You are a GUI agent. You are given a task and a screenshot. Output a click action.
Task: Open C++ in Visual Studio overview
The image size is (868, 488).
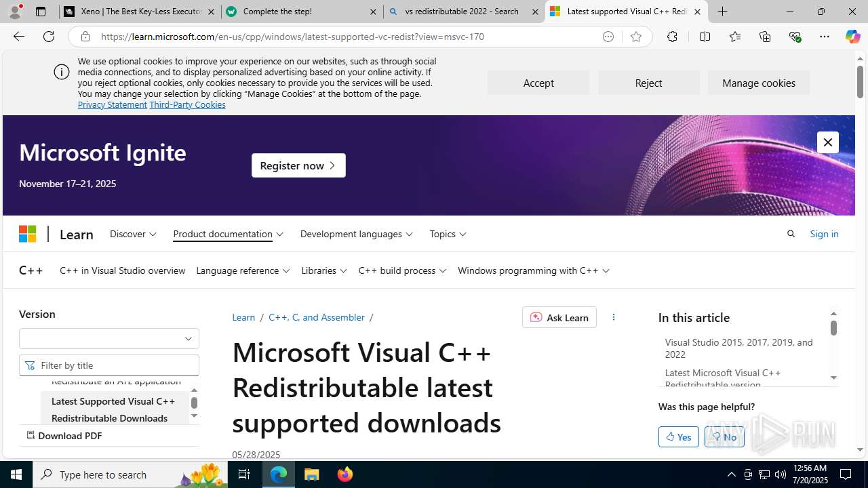pyautogui.click(x=123, y=270)
